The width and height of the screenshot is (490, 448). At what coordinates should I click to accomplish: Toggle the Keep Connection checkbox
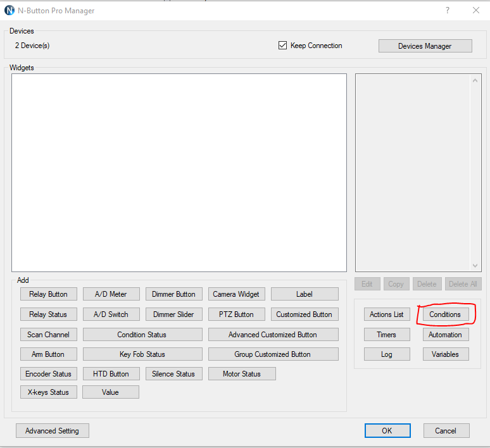282,46
